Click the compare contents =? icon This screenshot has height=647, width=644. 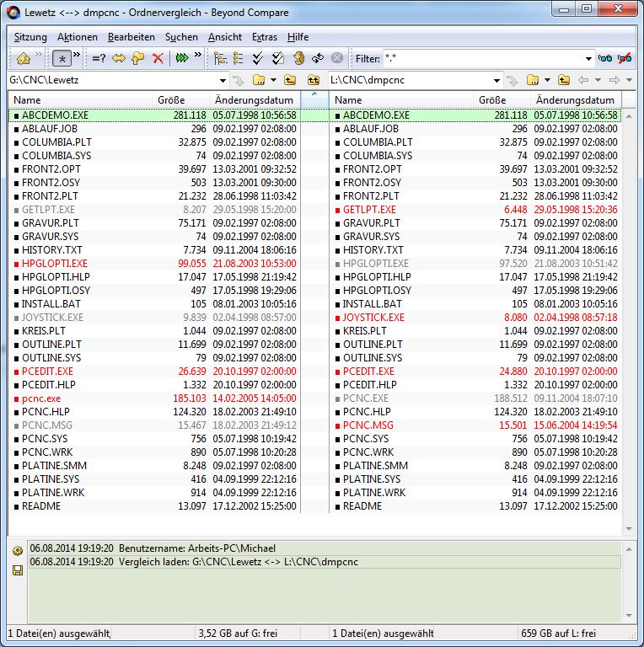(x=99, y=58)
